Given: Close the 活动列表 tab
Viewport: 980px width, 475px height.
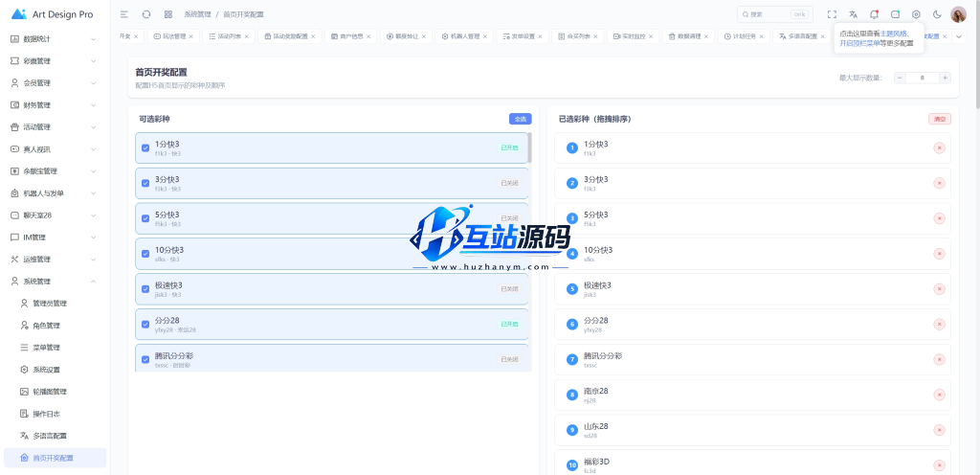Looking at the screenshot, I should point(246,36).
